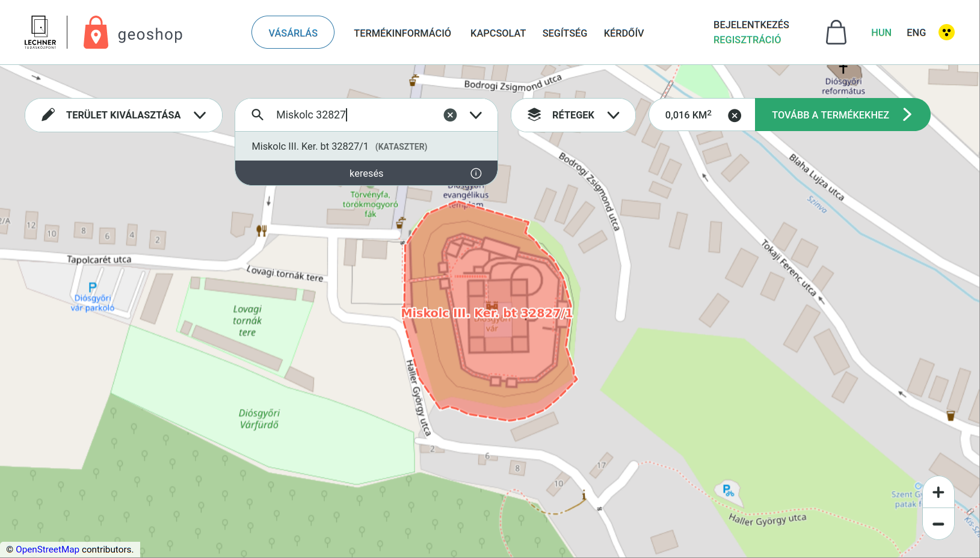The height and width of the screenshot is (558, 980).
Task: Switch language to HUN
Action: click(x=881, y=32)
